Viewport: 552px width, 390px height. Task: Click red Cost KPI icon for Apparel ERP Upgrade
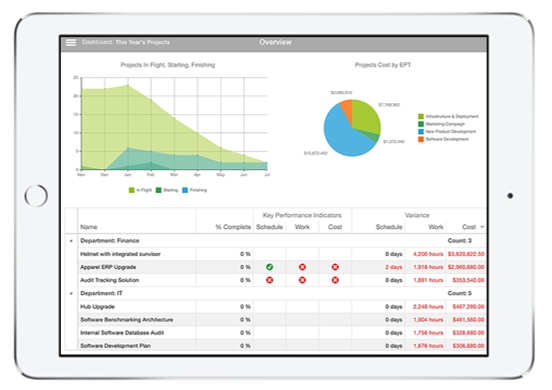coord(335,267)
